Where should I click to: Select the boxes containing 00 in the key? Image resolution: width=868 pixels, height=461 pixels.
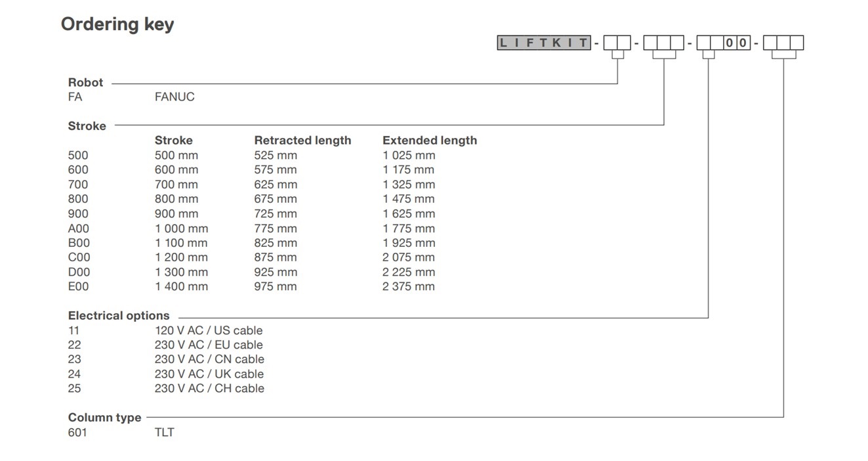pos(736,43)
